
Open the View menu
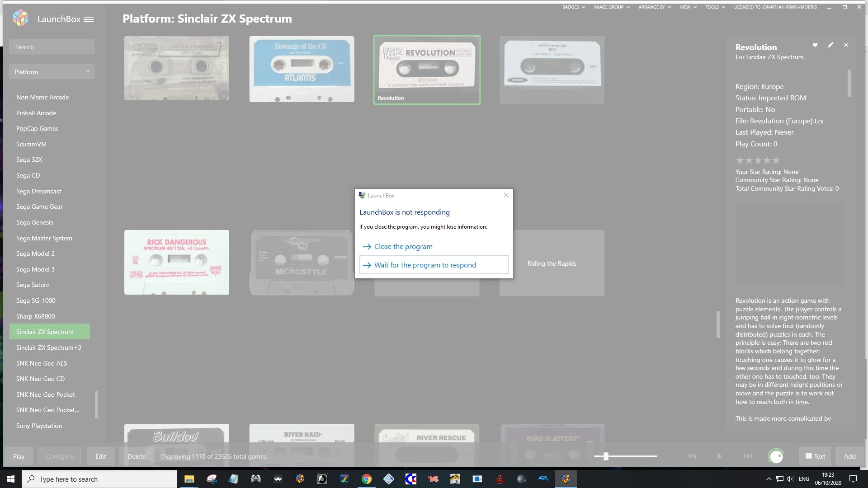click(688, 7)
